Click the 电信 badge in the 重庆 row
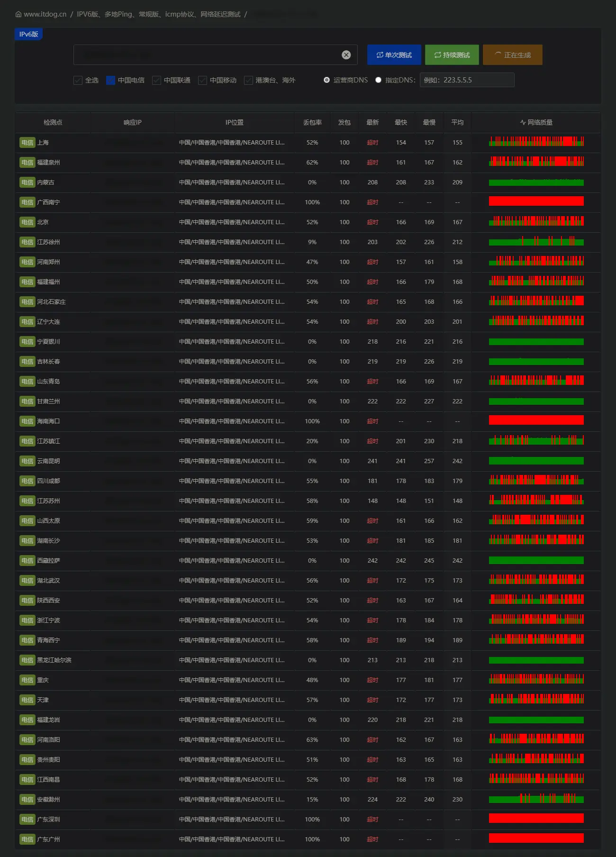The width and height of the screenshot is (616, 857). (27, 680)
